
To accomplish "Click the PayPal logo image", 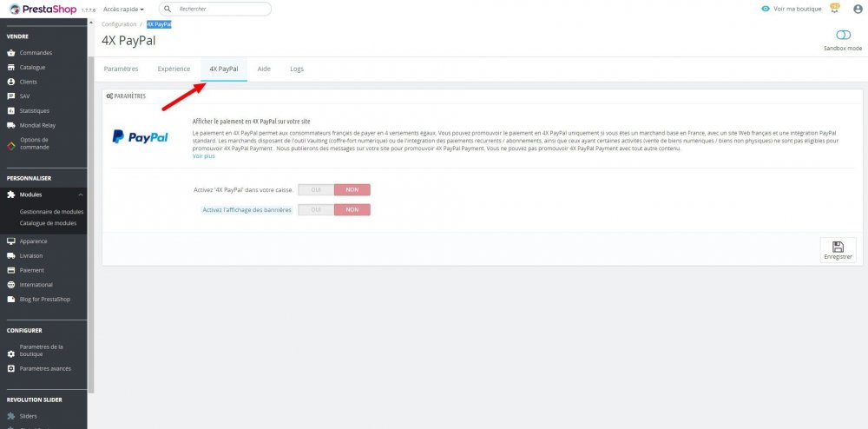I will (140, 136).
